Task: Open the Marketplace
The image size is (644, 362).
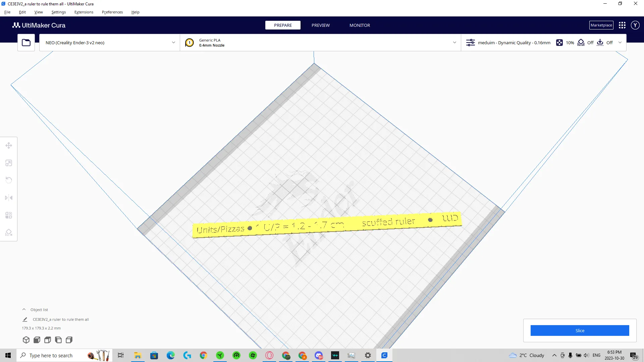Action: (601, 25)
